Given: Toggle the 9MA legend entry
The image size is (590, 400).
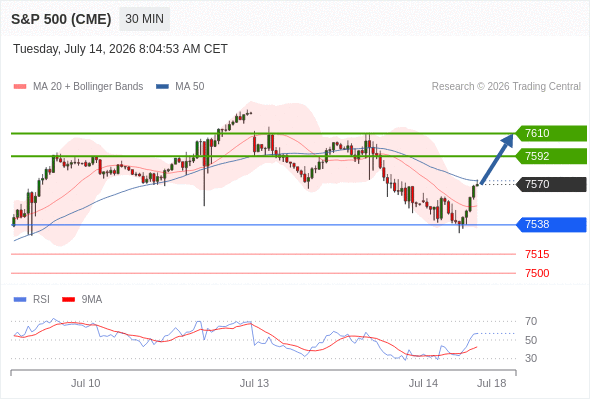Looking at the screenshot, I should click(82, 300).
